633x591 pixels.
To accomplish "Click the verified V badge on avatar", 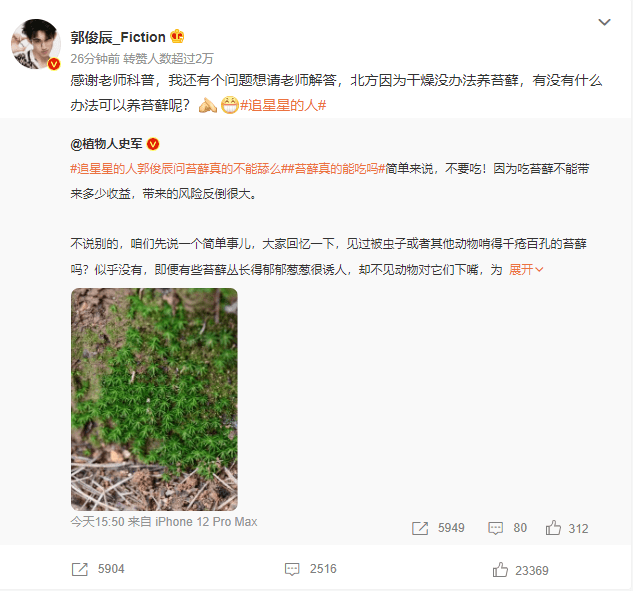I will tap(54, 64).
